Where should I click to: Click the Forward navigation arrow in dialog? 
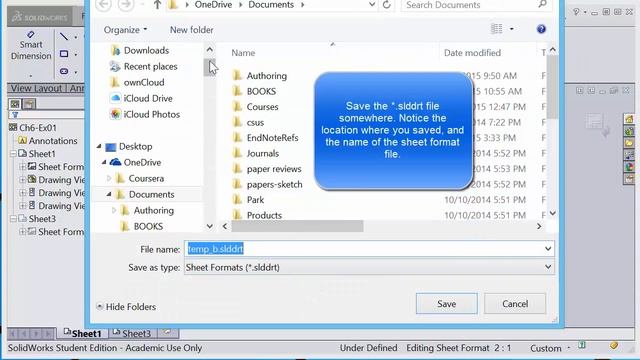[126, 5]
